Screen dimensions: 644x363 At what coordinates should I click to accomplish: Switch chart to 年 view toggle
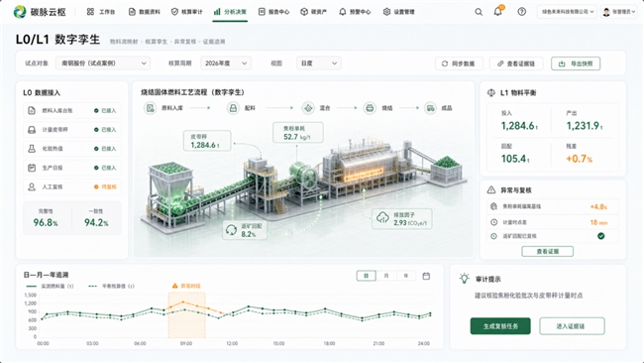[x=406, y=276]
